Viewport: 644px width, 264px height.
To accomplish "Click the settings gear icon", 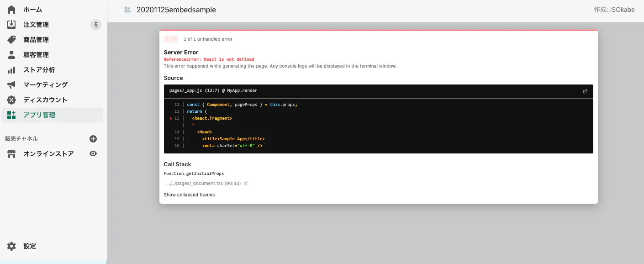I will (12, 246).
